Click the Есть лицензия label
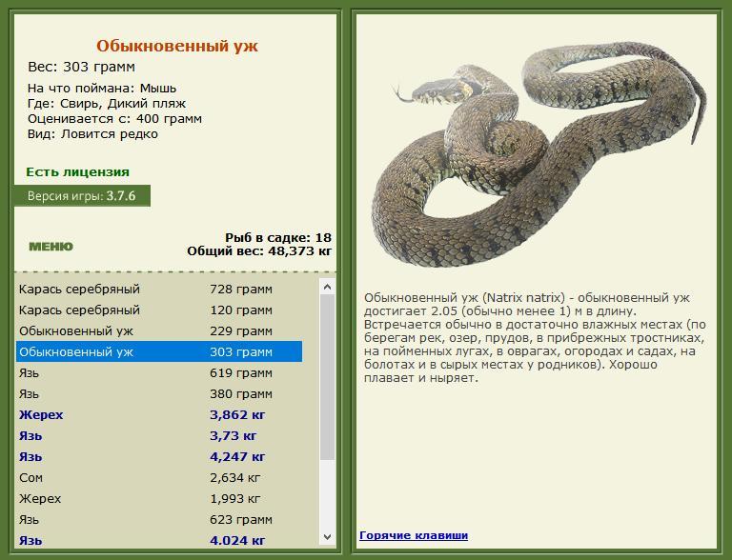Image resolution: width=732 pixels, height=560 pixels. [x=77, y=171]
